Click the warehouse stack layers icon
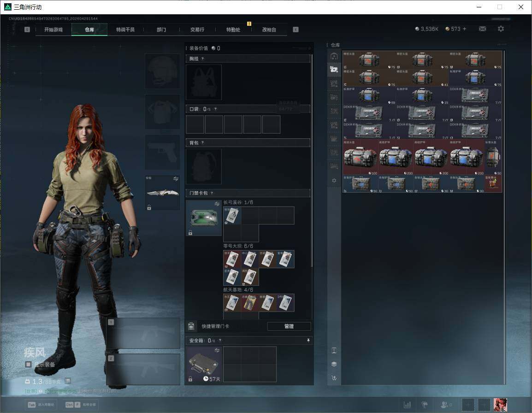This screenshot has width=532, height=413. point(334,364)
